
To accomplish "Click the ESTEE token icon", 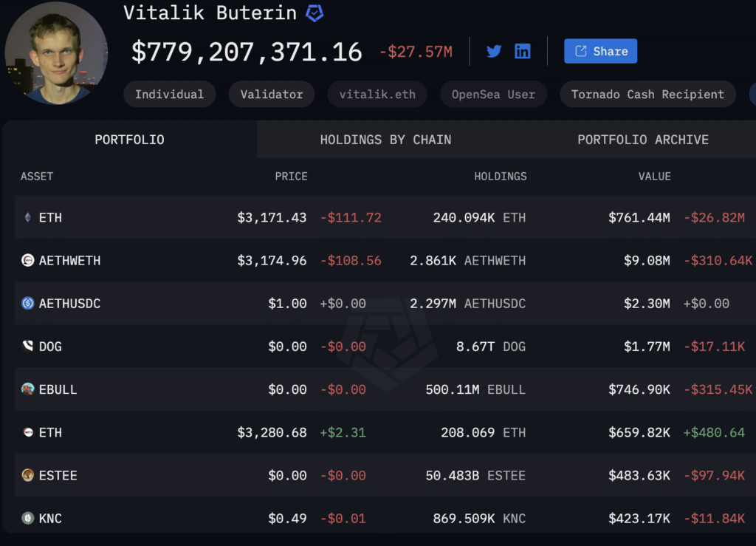I will [x=28, y=475].
